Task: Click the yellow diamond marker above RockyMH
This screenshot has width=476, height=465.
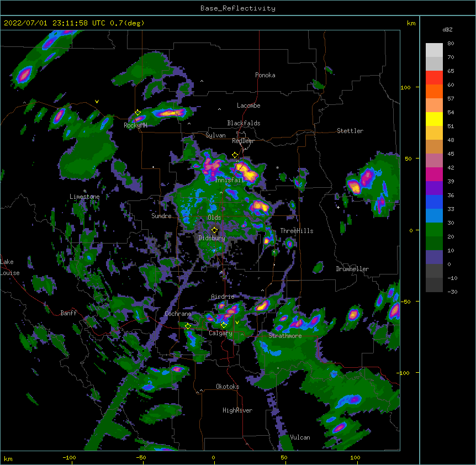Action: pos(137,113)
